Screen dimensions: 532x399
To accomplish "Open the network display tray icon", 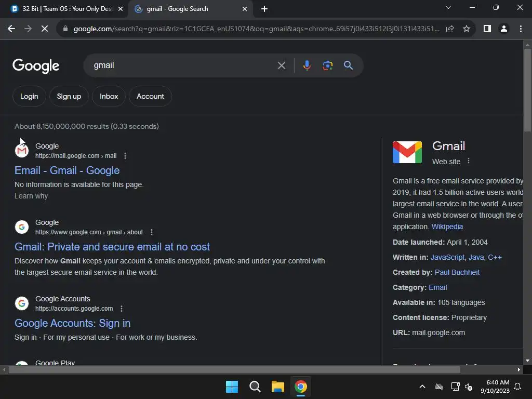I will [455, 387].
